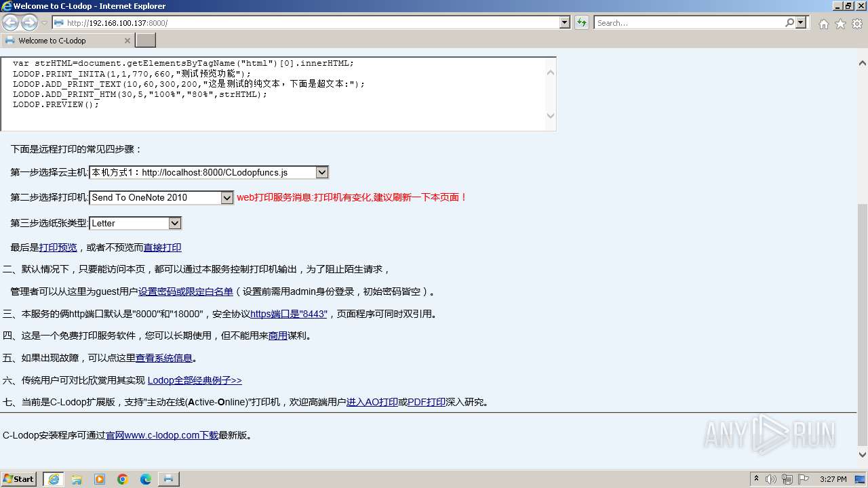Open Lodop全部经典例子>> link
The width and height of the screenshot is (868, 488).
pyautogui.click(x=195, y=380)
